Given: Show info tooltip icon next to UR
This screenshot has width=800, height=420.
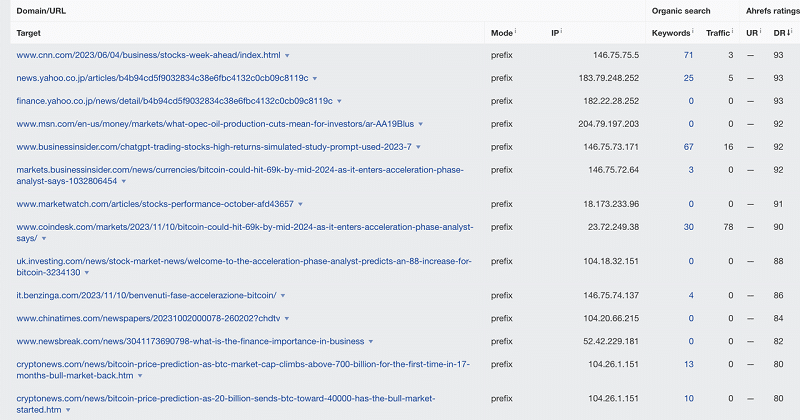Looking at the screenshot, I should coord(760,31).
